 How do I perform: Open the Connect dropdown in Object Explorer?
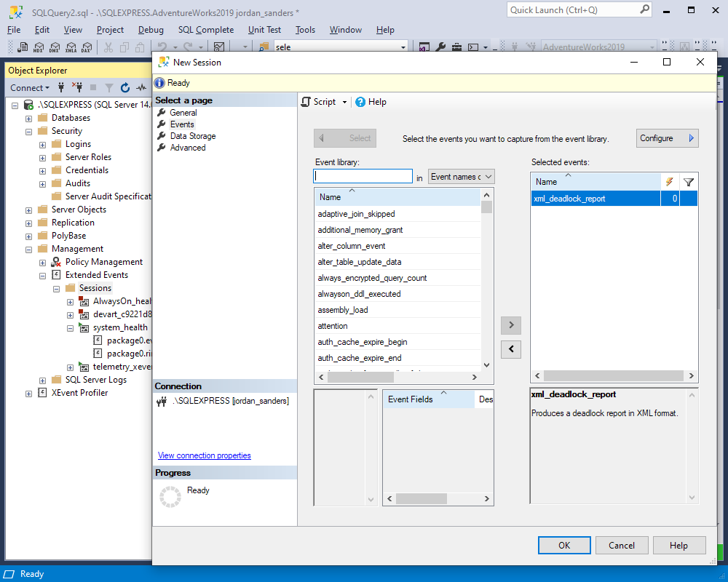point(30,88)
